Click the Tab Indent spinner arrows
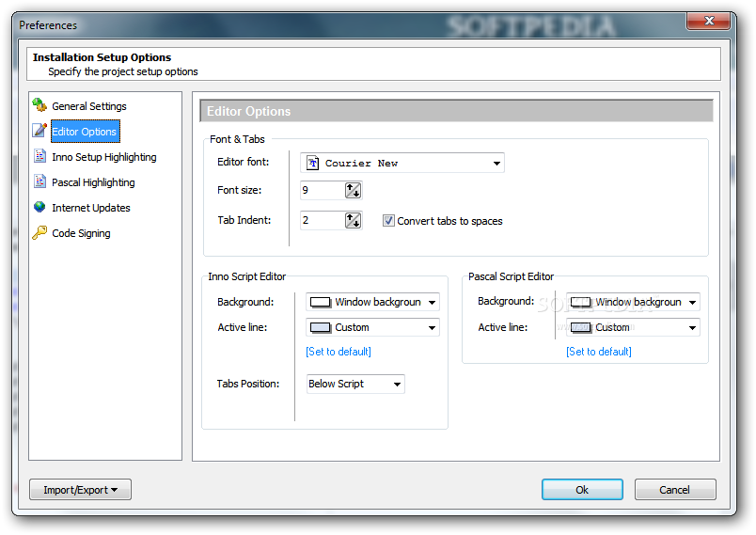The width and height of the screenshot is (756, 535). tap(353, 221)
